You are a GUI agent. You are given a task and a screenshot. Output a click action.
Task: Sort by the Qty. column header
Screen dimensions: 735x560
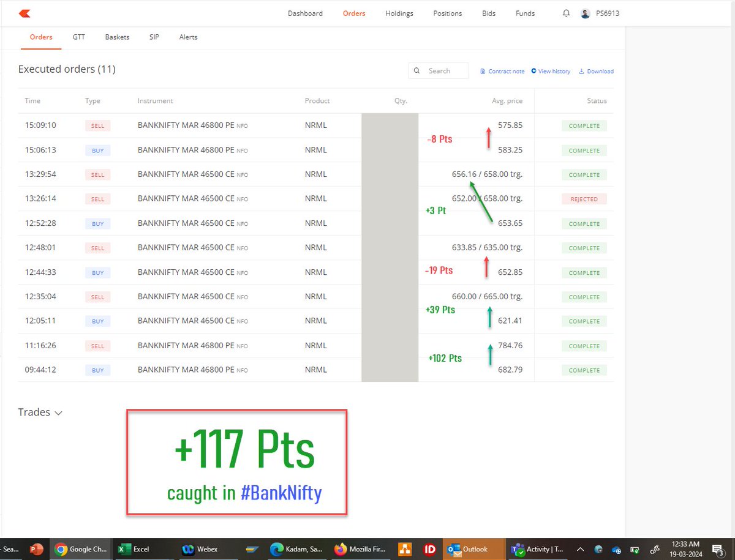click(x=401, y=101)
